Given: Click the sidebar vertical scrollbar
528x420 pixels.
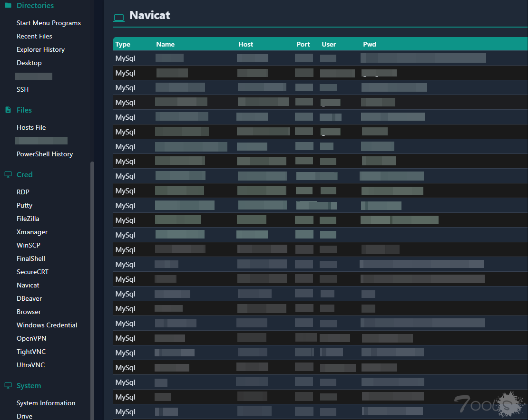Looking at the screenshot, I should [x=92, y=291].
